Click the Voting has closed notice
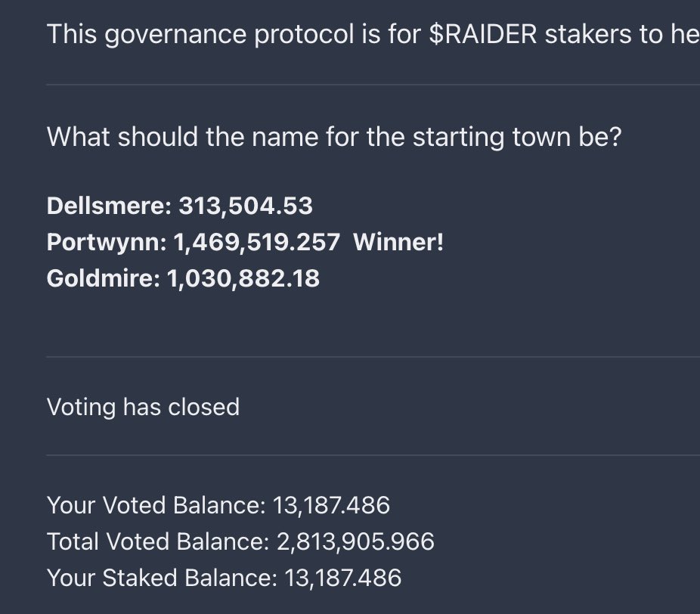The width and height of the screenshot is (700, 614). click(143, 408)
